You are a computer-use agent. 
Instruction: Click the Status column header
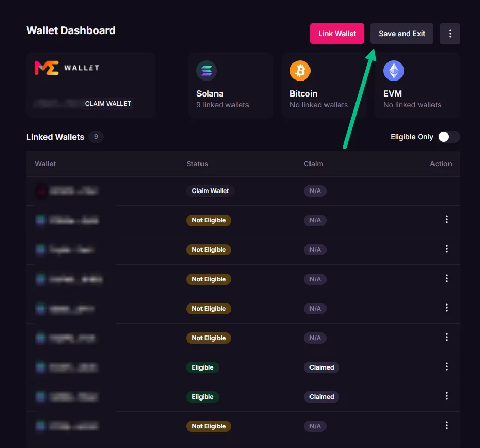pyautogui.click(x=197, y=164)
